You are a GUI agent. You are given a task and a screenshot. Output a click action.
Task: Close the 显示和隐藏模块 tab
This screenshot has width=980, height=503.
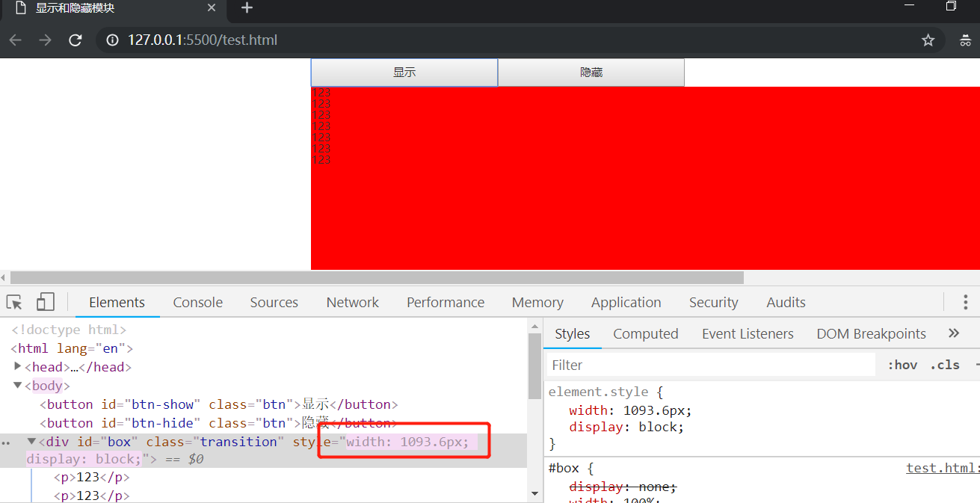(212, 8)
